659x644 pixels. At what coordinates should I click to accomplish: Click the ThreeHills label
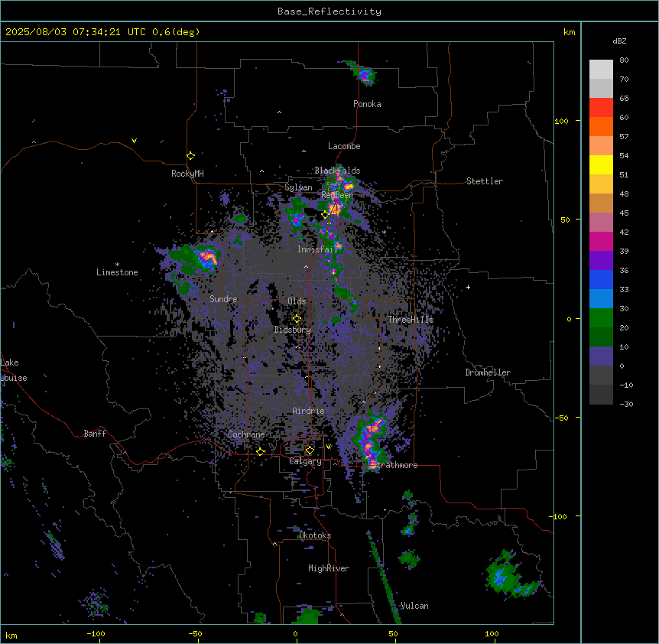coord(411,320)
